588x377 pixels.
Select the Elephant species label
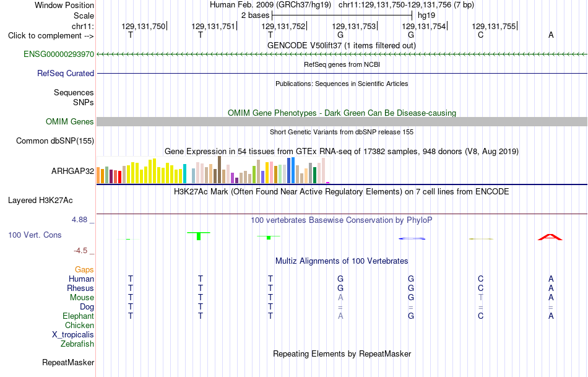pos(78,316)
